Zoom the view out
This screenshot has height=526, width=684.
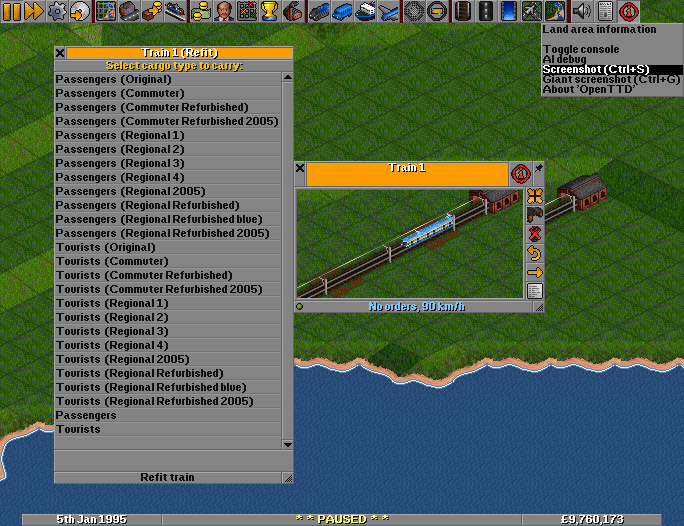coord(437,11)
